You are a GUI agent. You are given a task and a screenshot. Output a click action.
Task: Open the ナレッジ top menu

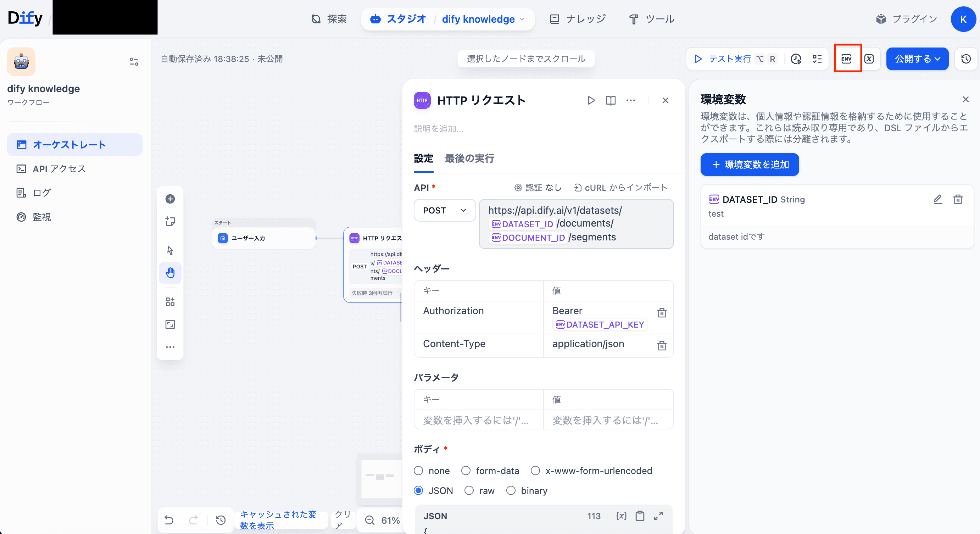(x=578, y=19)
